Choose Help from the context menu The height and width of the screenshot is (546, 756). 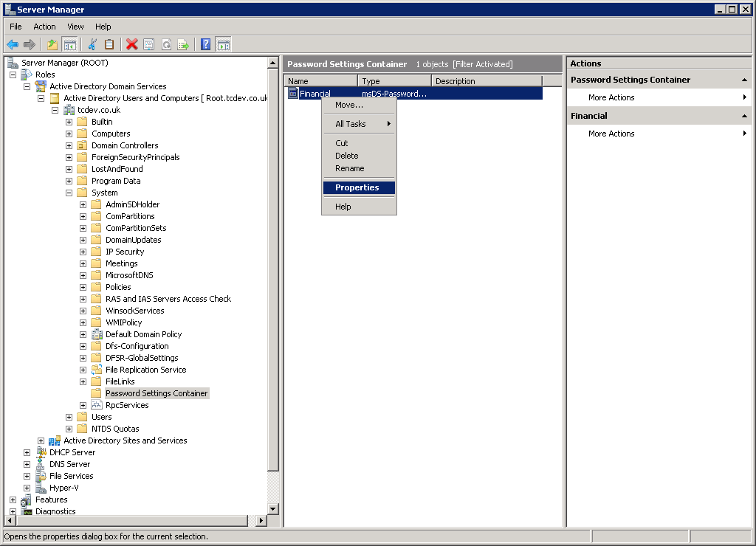[360, 207]
